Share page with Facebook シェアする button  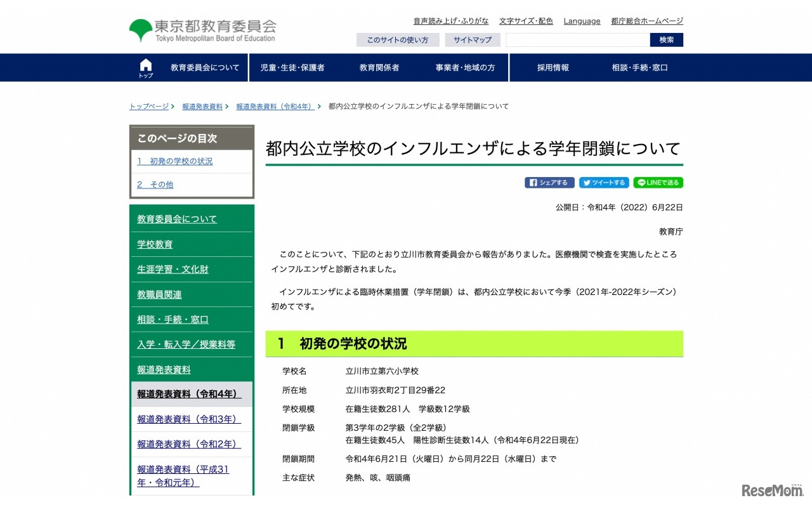coord(549,183)
